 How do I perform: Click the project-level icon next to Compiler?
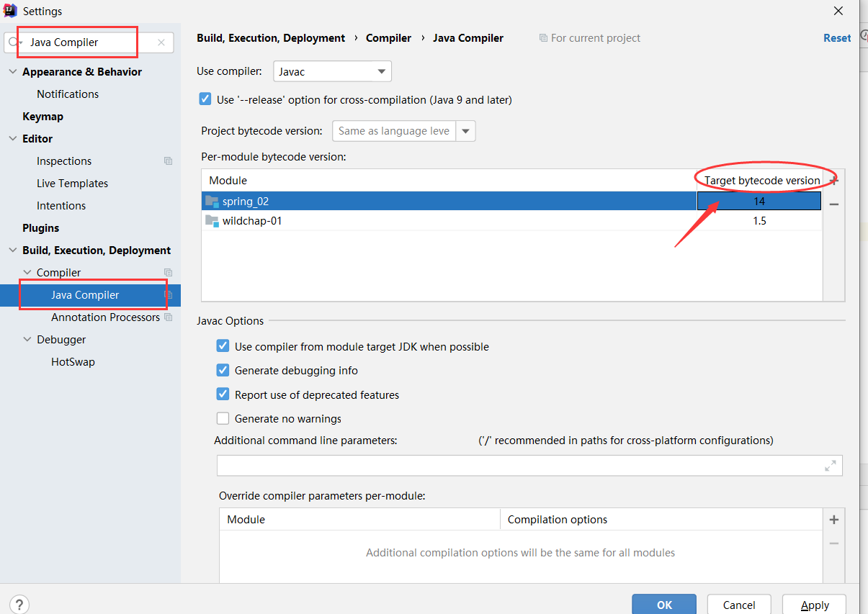coord(168,273)
